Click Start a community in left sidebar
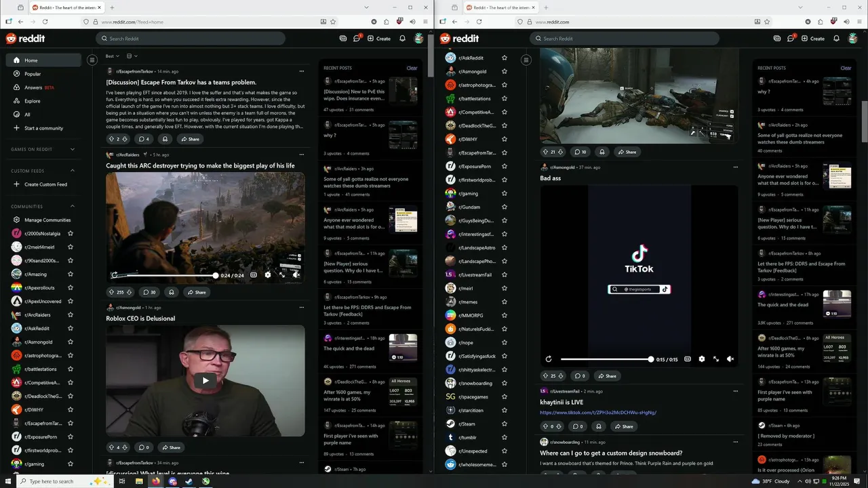868x488 pixels. (43, 128)
